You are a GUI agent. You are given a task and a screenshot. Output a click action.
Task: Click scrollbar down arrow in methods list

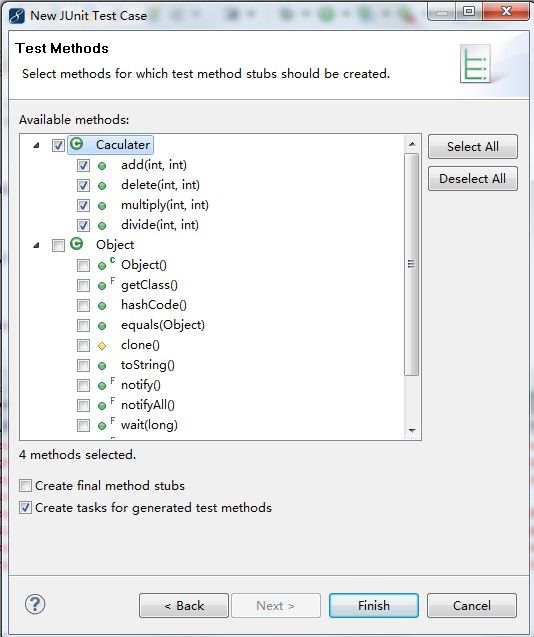point(412,430)
